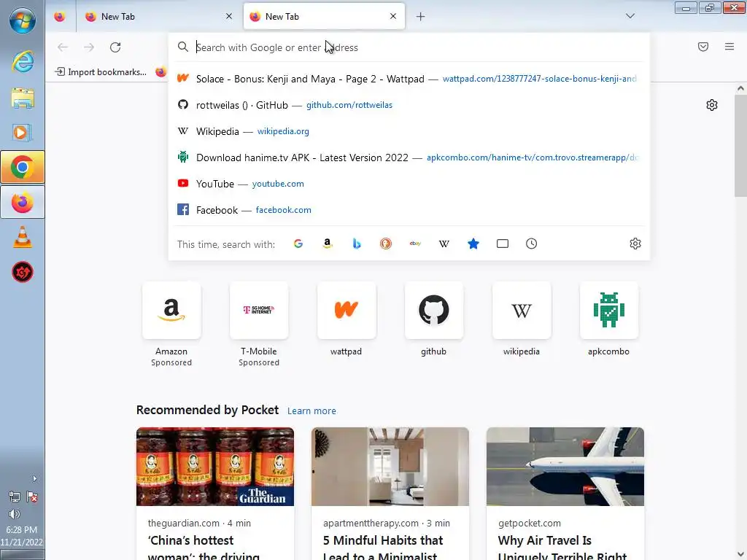Screen dimensions: 747x560
Task: Open Download hanime.tv APK suggestion
Action: 409,157
